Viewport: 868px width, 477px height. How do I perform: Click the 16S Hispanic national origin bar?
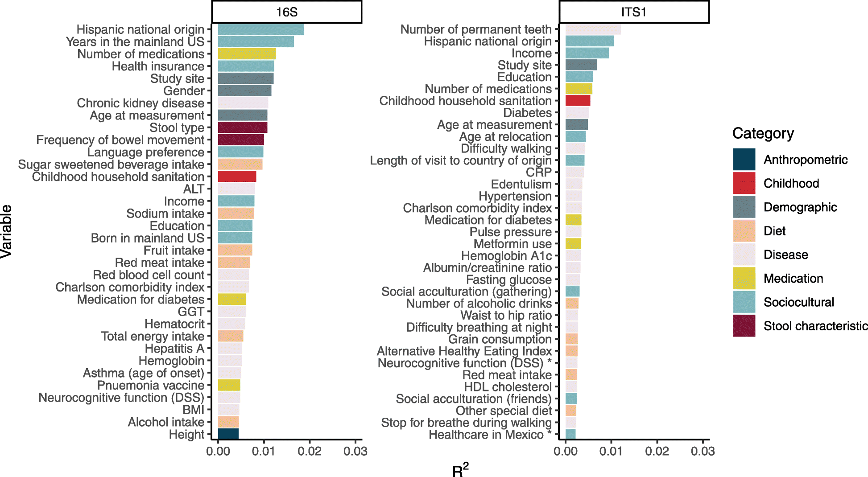click(261, 29)
